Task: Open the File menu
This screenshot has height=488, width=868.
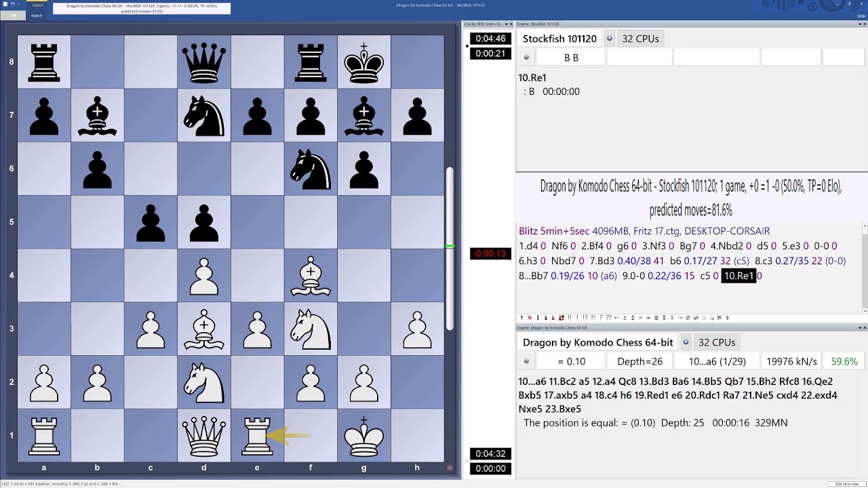Action: pyautogui.click(x=13, y=15)
